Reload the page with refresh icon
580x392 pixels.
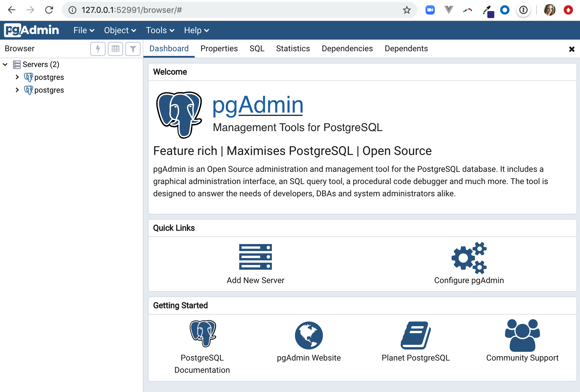[x=49, y=10]
